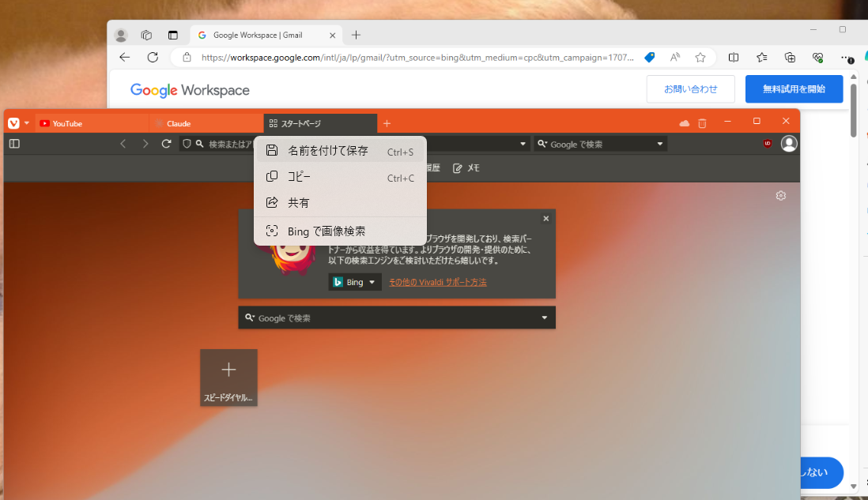868x500 pixels.
Task: Click the 無料試用を開始 button
Action: (x=794, y=89)
